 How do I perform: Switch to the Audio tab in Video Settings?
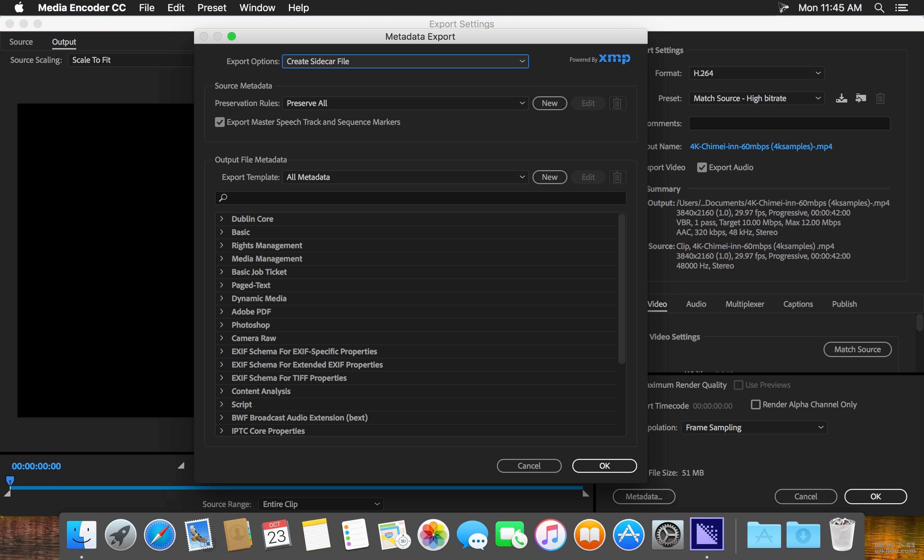(x=696, y=303)
